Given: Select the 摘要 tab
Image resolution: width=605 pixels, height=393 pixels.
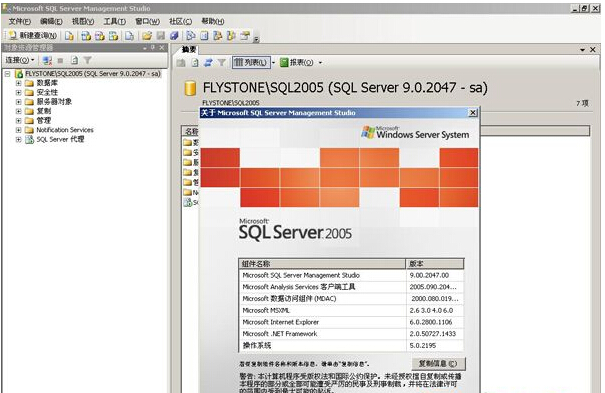Looking at the screenshot, I should click(x=189, y=49).
